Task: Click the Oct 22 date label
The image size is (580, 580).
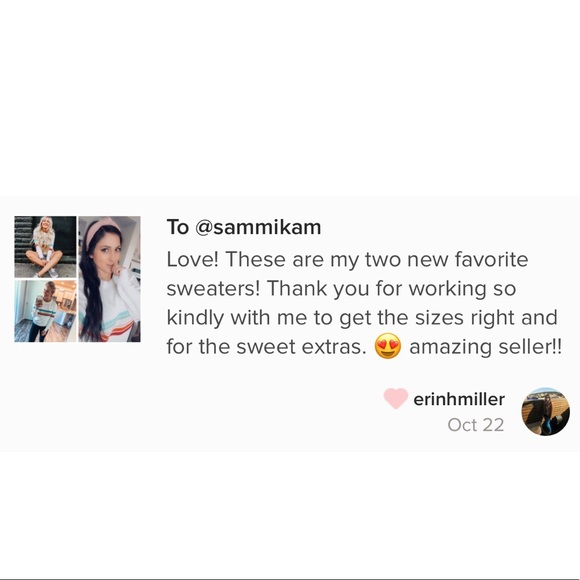Action: [x=476, y=425]
